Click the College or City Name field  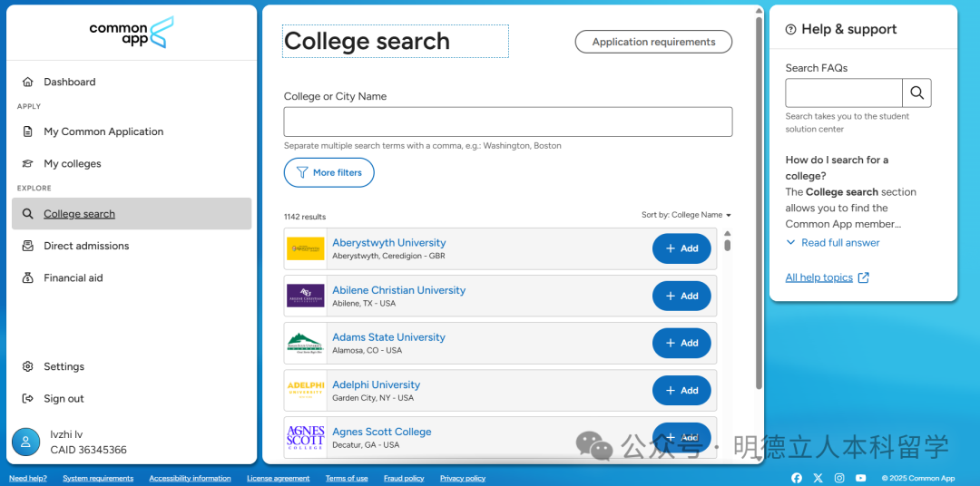tap(507, 121)
